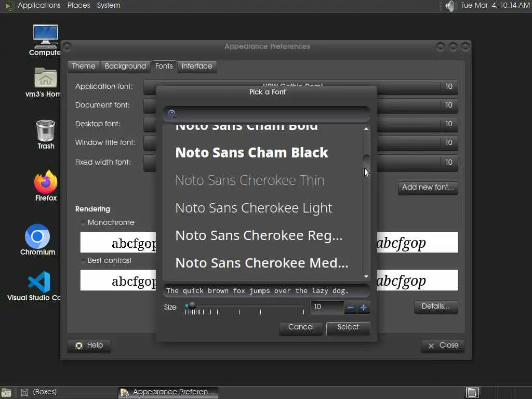Screen dimensions: 532x399
Task: Open the Places menu
Action: tap(79, 5)
